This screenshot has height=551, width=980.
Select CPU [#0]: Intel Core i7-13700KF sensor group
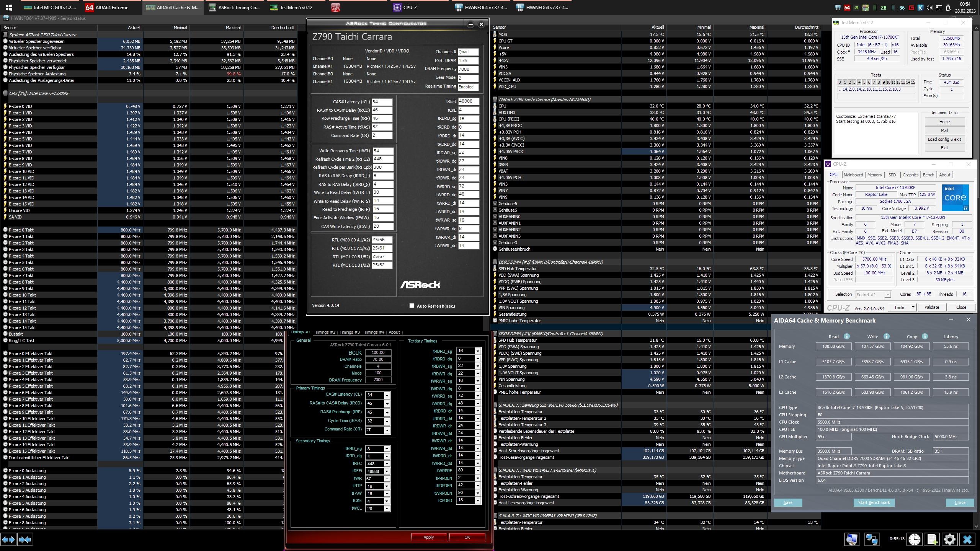point(39,93)
